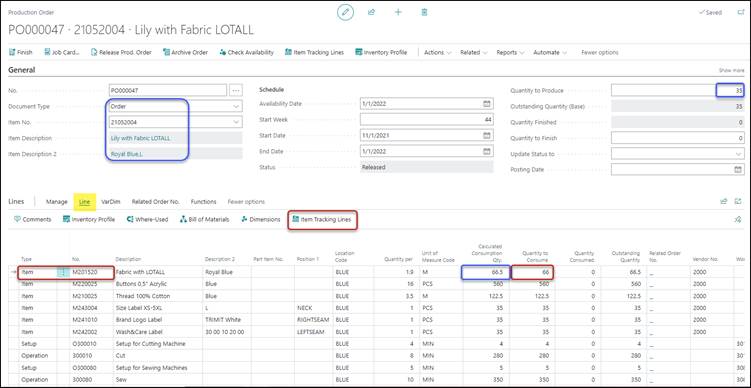
Task: Open Start Date calendar picker
Action: (x=487, y=136)
